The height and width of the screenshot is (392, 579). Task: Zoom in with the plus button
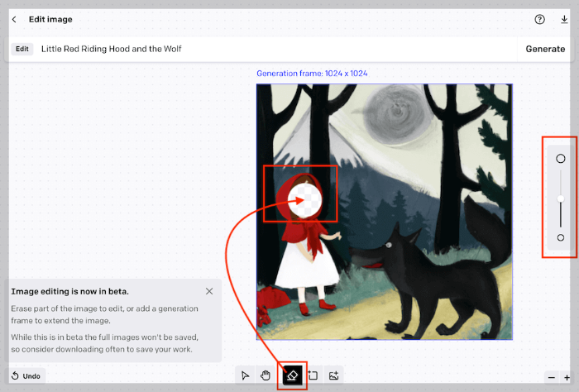pos(567,377)
